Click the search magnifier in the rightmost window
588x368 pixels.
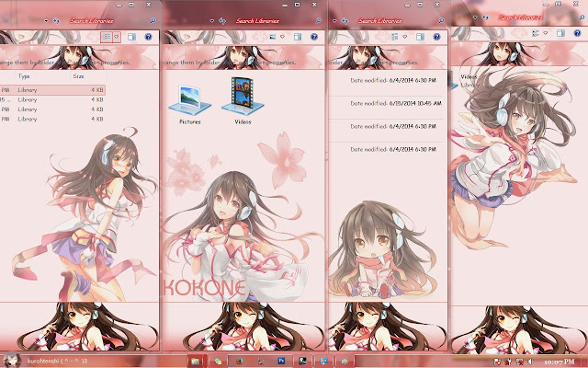582,17
